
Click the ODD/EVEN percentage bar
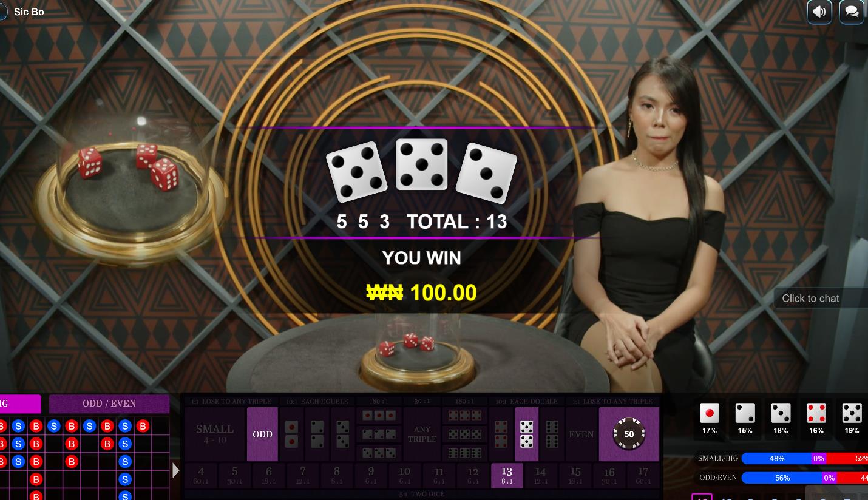[804, 478]
